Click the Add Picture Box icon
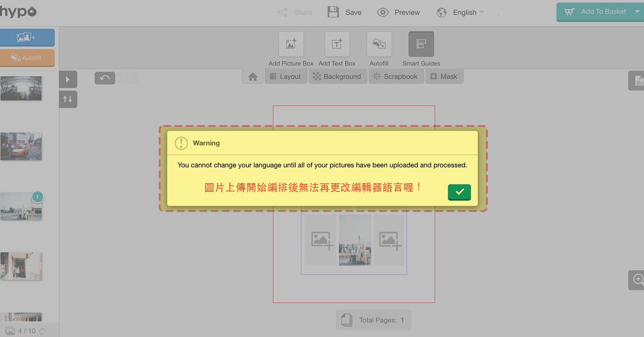 coord(291,44)
